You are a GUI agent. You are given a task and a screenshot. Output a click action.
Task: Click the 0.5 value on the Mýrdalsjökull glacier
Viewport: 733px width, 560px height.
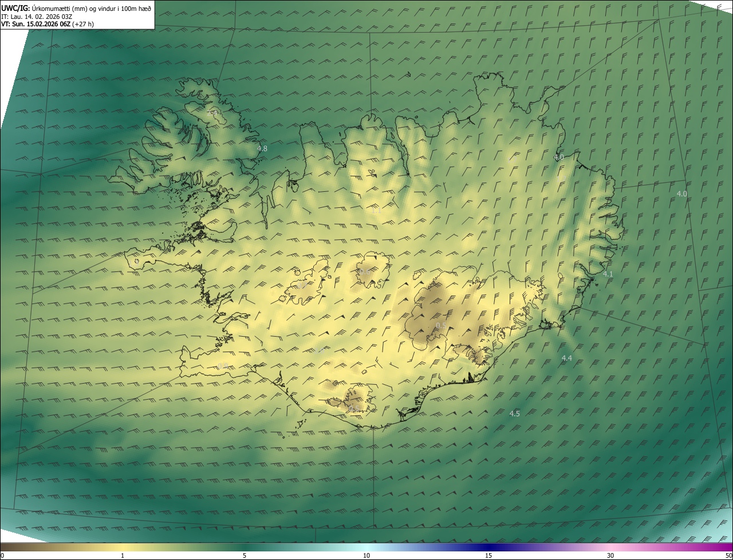(353, 408)
